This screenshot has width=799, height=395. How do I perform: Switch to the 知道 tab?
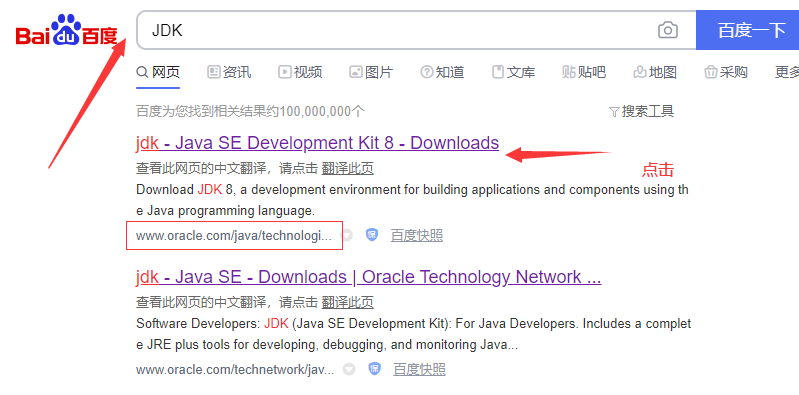coord(442,72)
